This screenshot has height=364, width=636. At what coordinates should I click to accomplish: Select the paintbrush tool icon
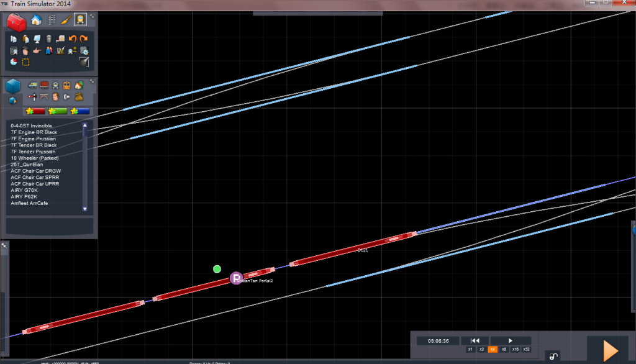pos(66,20)
